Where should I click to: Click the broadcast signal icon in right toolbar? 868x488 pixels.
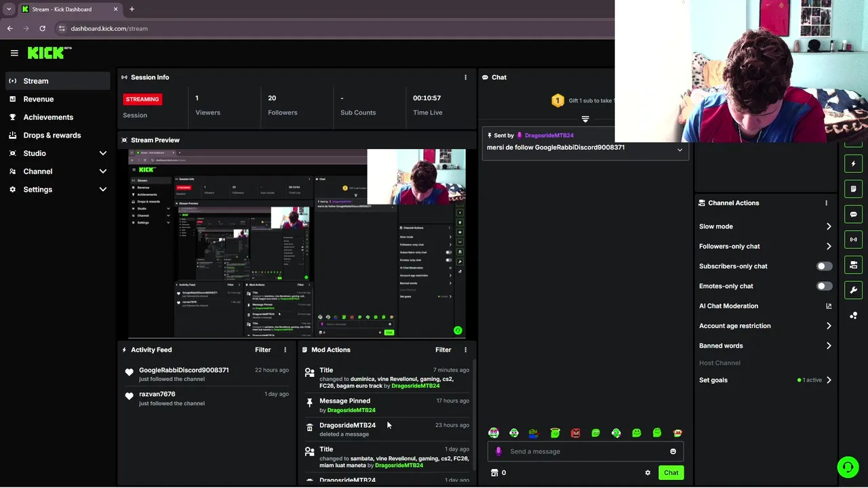click(x=854, y=239)
